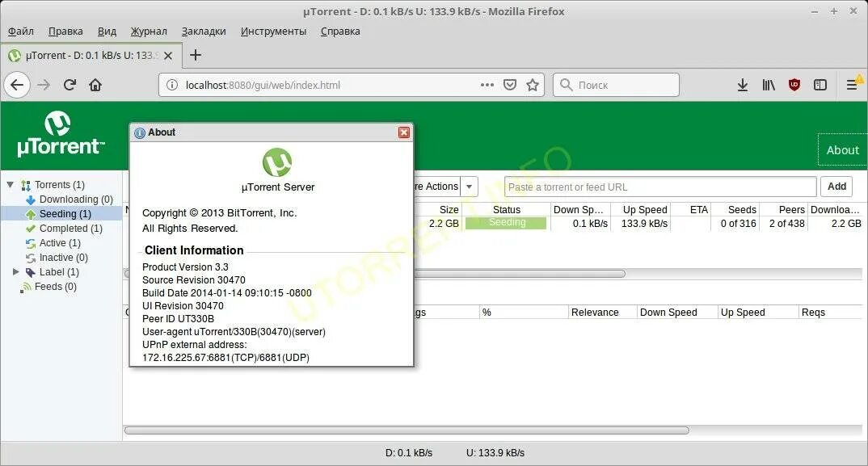Screen dimensions: 868x466
Task: Sort by Seeds column header
Action: (x=735, y=210)
